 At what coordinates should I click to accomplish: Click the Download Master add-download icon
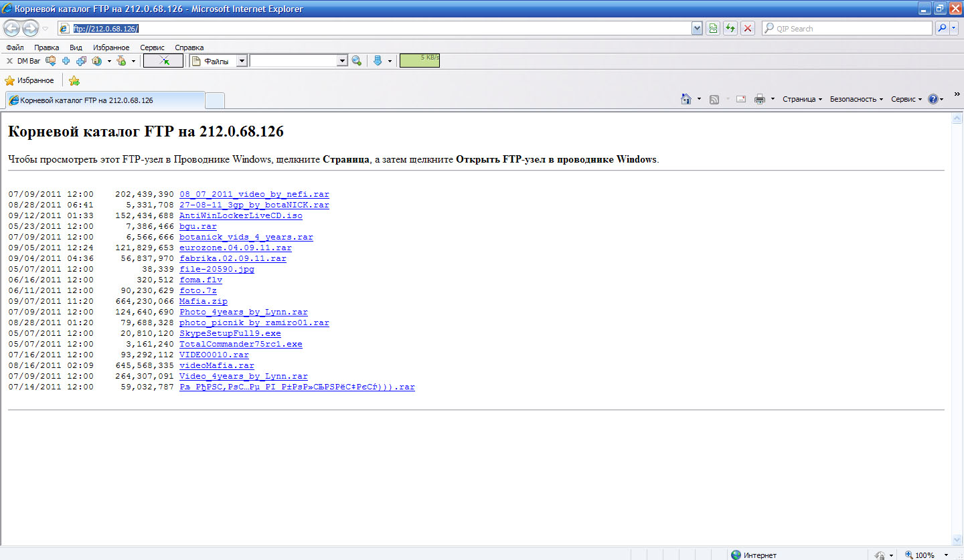tap(66, 60)
